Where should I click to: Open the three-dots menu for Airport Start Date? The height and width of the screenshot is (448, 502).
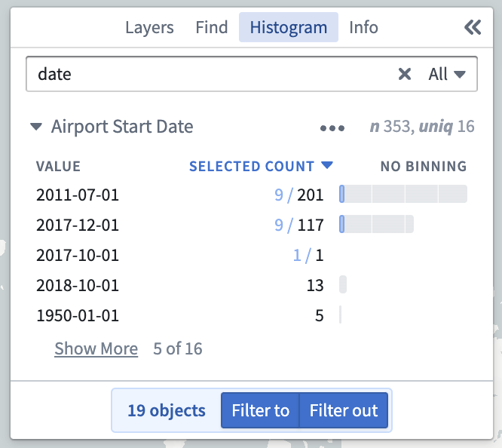pos(332,128)
